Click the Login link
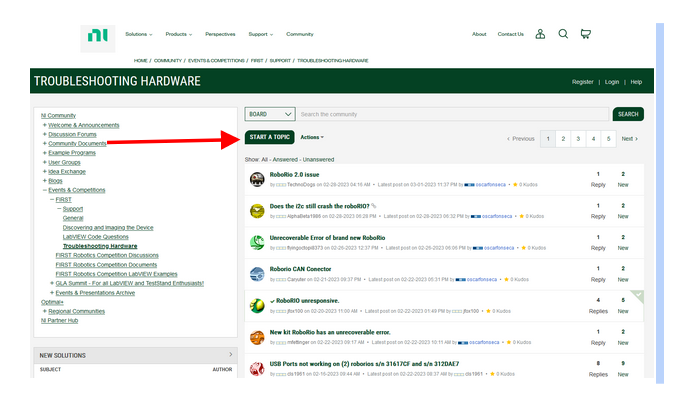 [x=612, y=82]
